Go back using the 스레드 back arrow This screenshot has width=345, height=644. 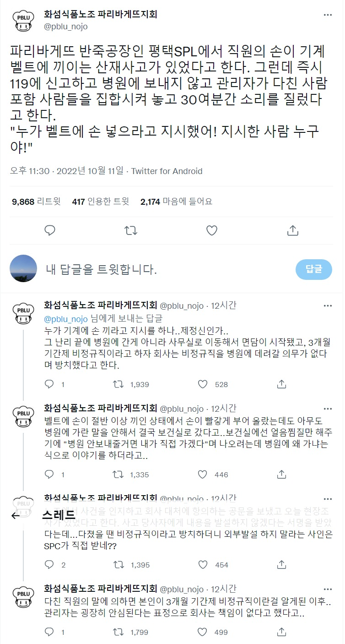pos(15,515)
